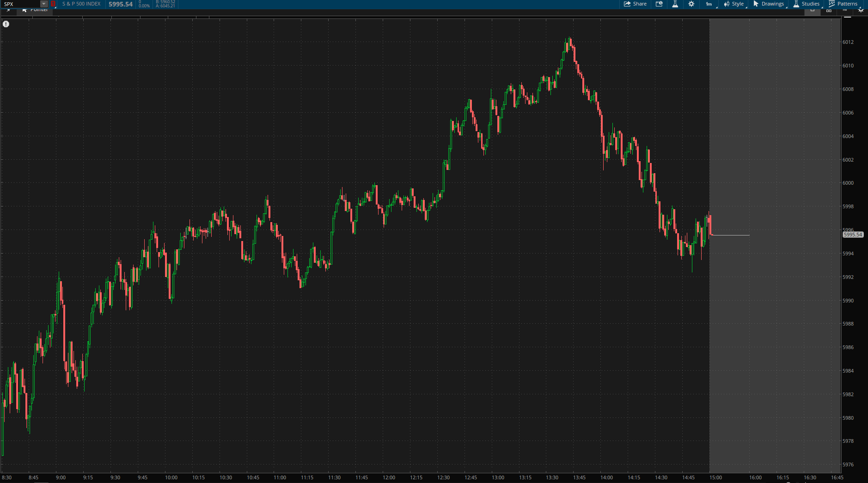Screen dimensions: 868x483
Task: Click the 5995.54 price label on axis
Action: pos(853,235)
